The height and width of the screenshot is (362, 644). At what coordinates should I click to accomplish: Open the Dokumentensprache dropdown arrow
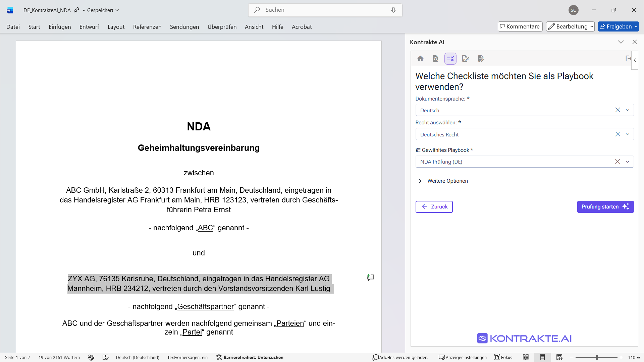coord(628,110)
